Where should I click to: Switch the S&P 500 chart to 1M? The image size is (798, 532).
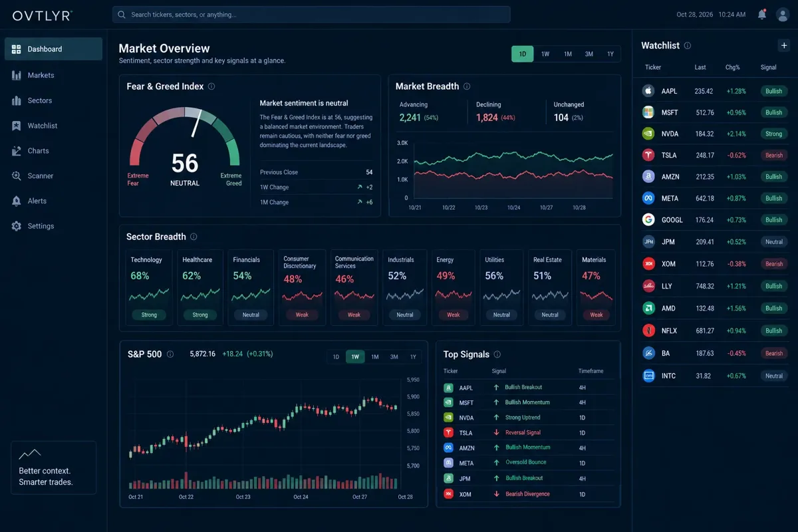click(x=375, y=357)
